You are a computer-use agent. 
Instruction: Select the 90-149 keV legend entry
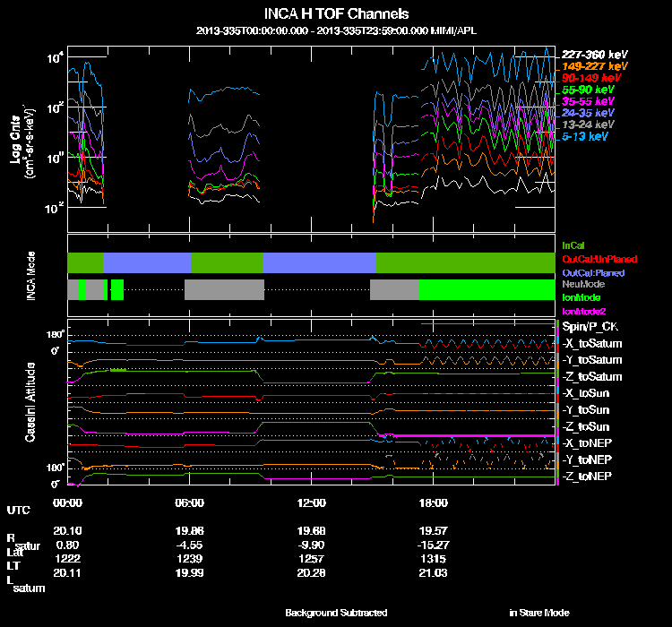pos(591,78)
